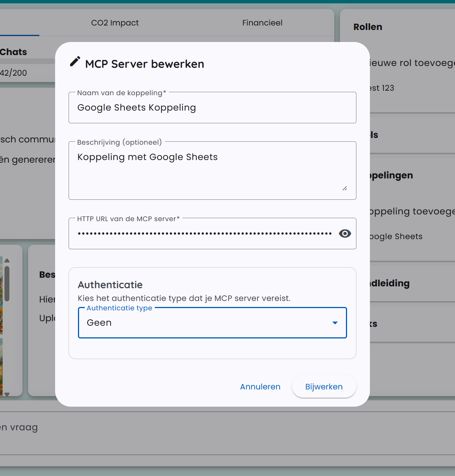Click the scroll-down arrow in the left panel
This screenshot has height=476, width=455.
click(7, 394)
